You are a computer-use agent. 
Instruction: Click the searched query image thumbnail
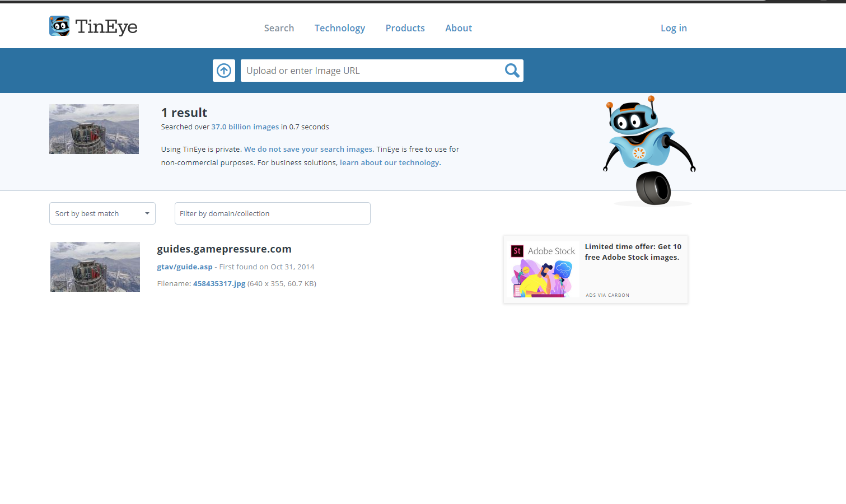94,129
